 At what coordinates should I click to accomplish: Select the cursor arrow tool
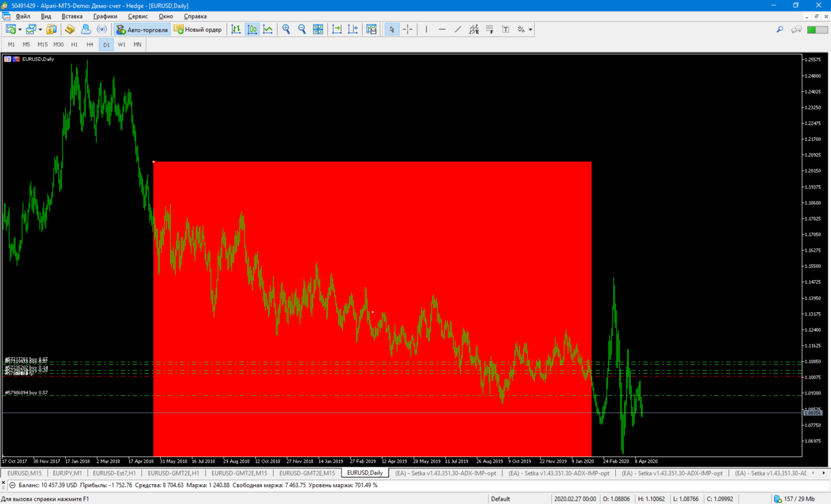[392, 30]
